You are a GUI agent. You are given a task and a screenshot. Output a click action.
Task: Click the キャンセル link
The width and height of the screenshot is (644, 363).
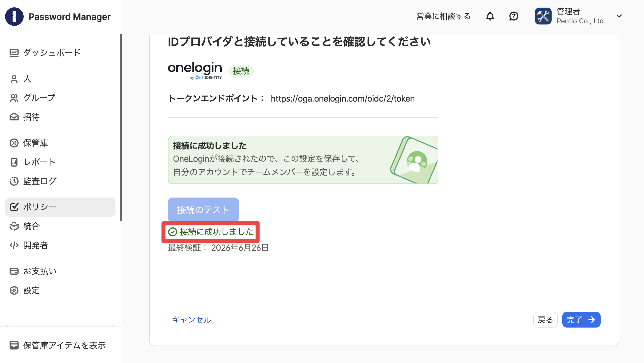(192, 320)
